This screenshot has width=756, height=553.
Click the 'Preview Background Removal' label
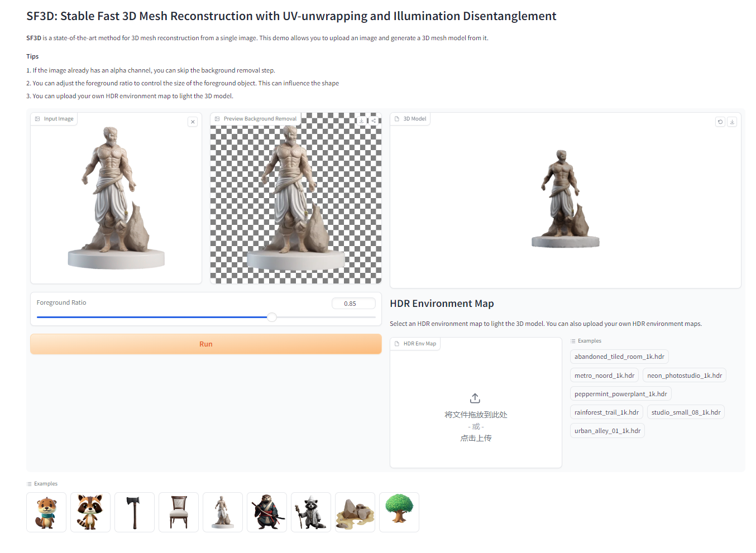[260, 119]
